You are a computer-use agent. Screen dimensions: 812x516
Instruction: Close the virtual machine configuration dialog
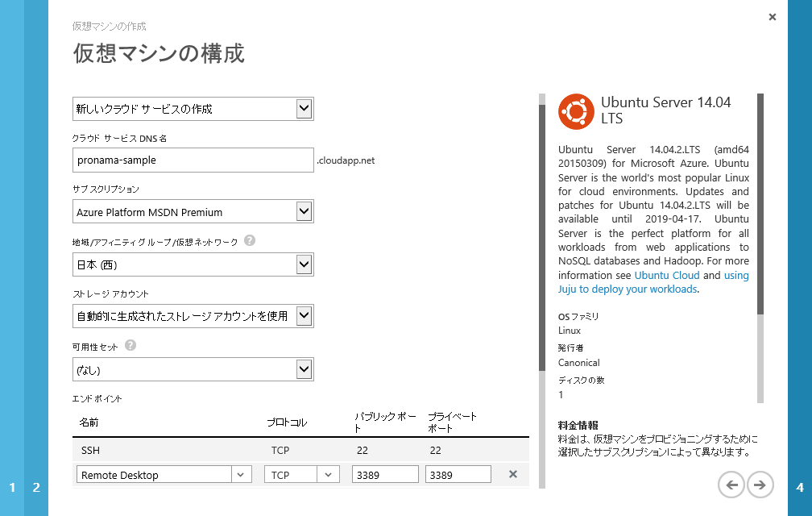click(x=773, y=17)
